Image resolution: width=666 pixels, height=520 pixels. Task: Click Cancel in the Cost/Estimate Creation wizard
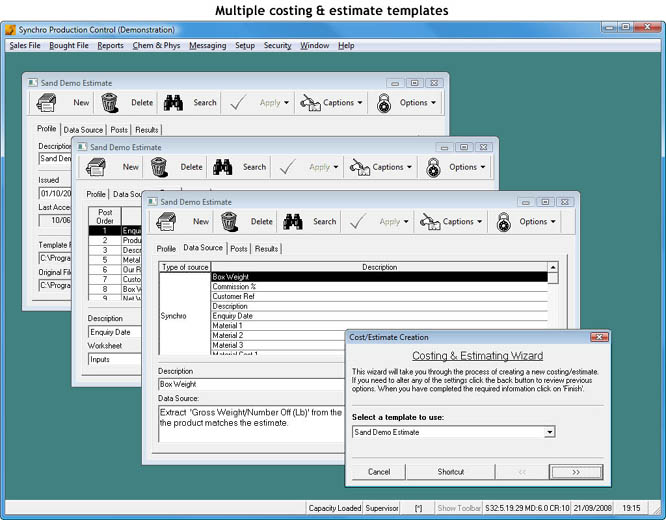tap(379, 472)
